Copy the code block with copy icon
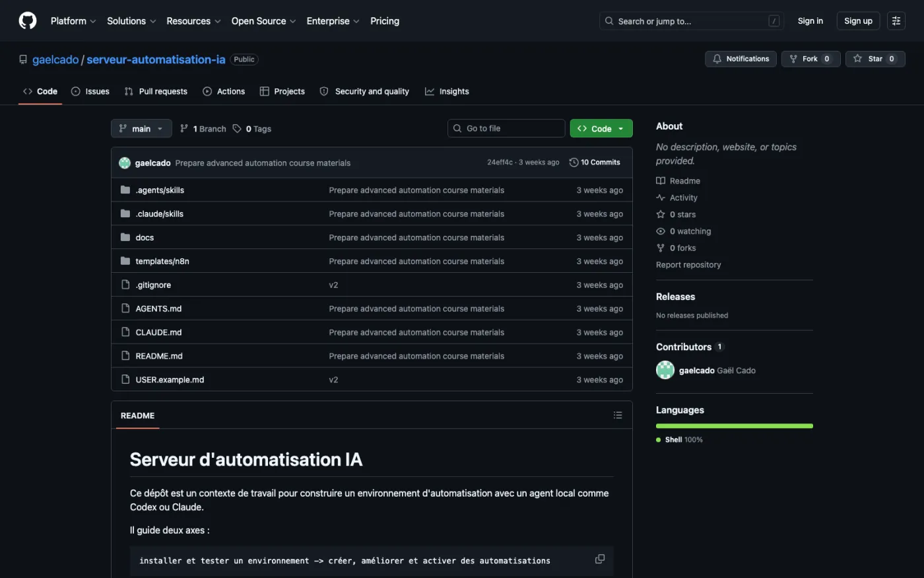 [600, 559]
